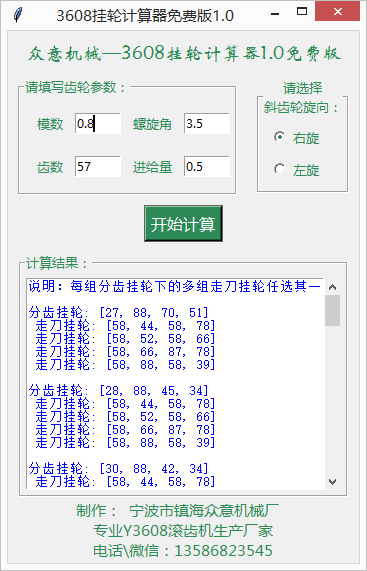Click the 专业Y3608滚齿机生产厂家 text

point(183,531)
